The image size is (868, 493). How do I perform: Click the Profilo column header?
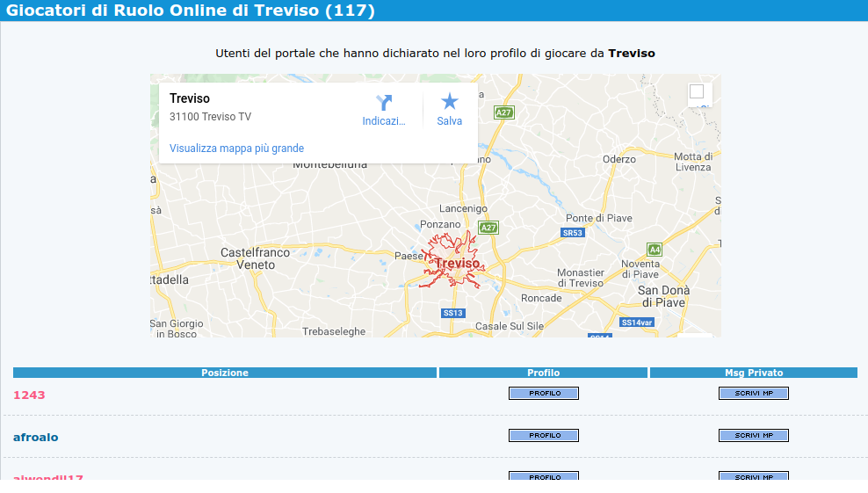click(x=543, y=373)
